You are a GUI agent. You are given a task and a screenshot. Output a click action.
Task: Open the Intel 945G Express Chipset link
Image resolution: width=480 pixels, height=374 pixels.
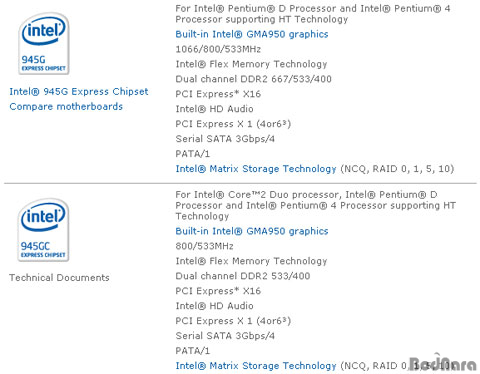point(79,92)
